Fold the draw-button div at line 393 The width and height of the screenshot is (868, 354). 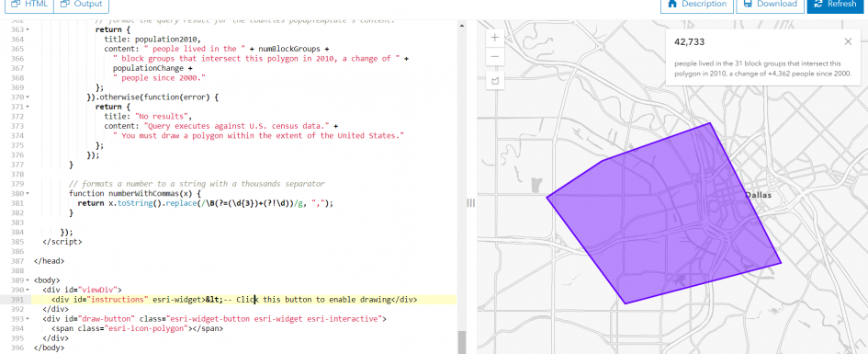coord(28,319)
